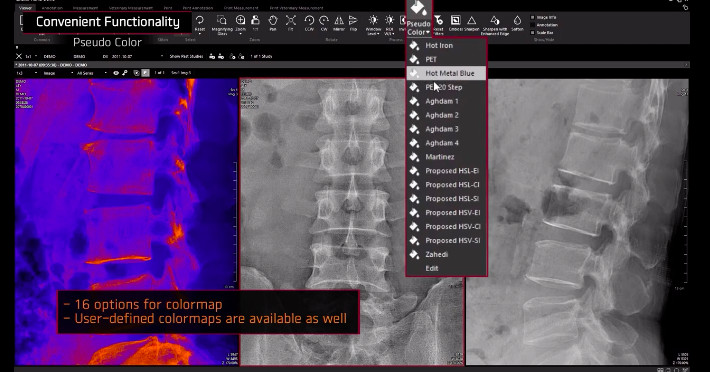Select the Martinez colormap
The image size is (710, 372).
click(446, 157)
